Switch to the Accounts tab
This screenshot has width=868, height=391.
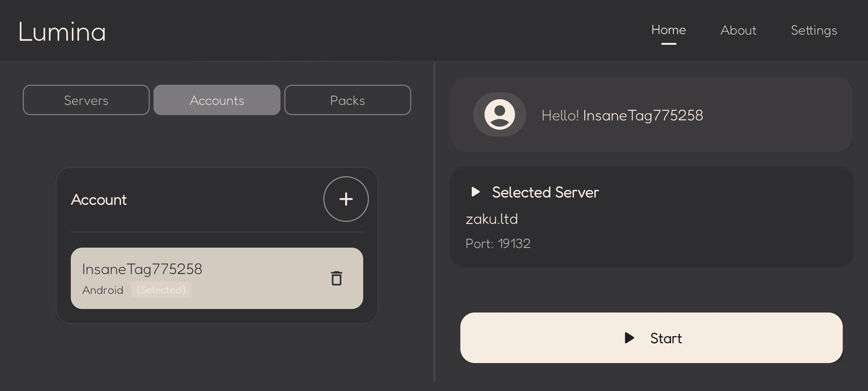[x=217, y=100]
